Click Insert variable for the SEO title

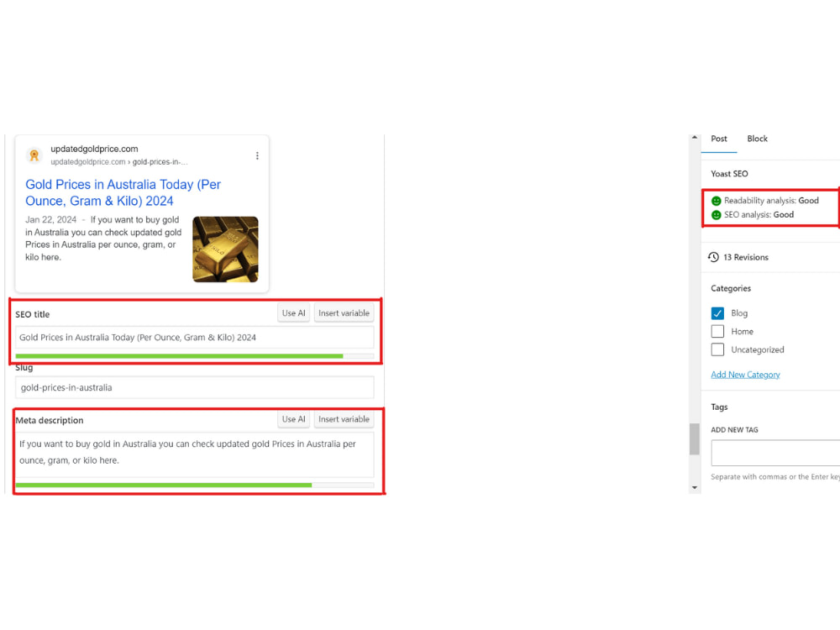[344, 313]
